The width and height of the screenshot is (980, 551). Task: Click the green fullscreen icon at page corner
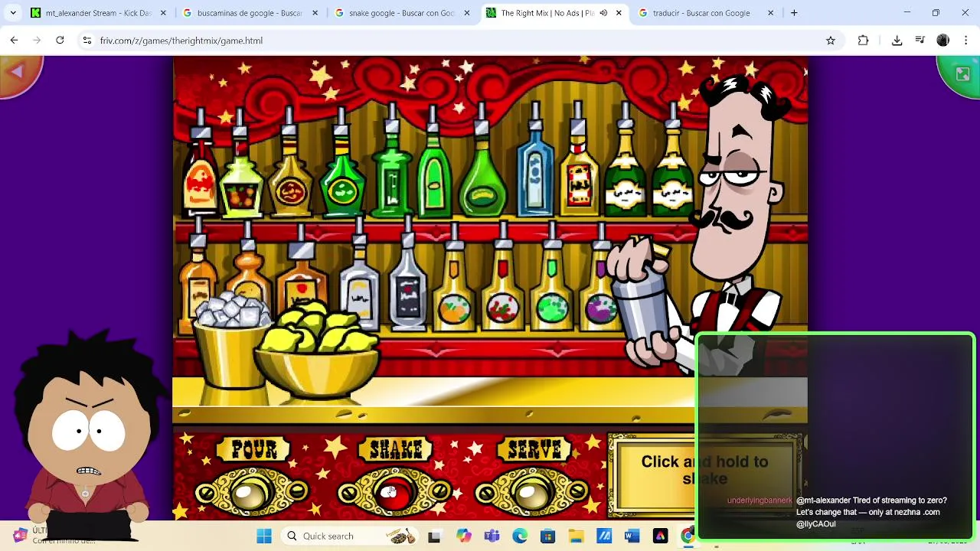962,73
